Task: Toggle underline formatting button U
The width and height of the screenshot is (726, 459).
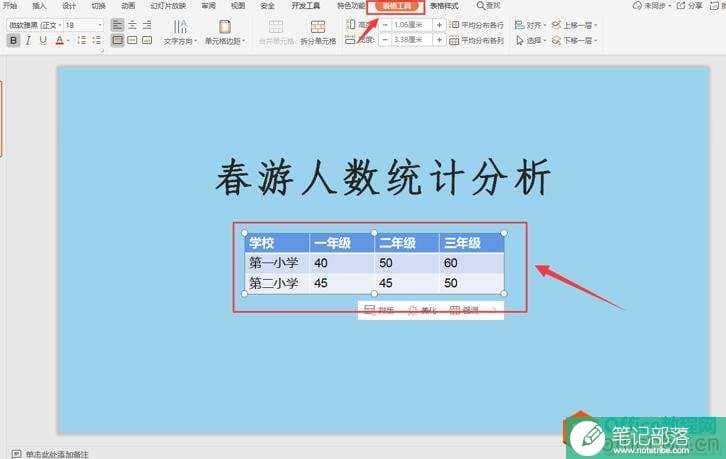Action: pyautogui.click(x=43, y=41)
